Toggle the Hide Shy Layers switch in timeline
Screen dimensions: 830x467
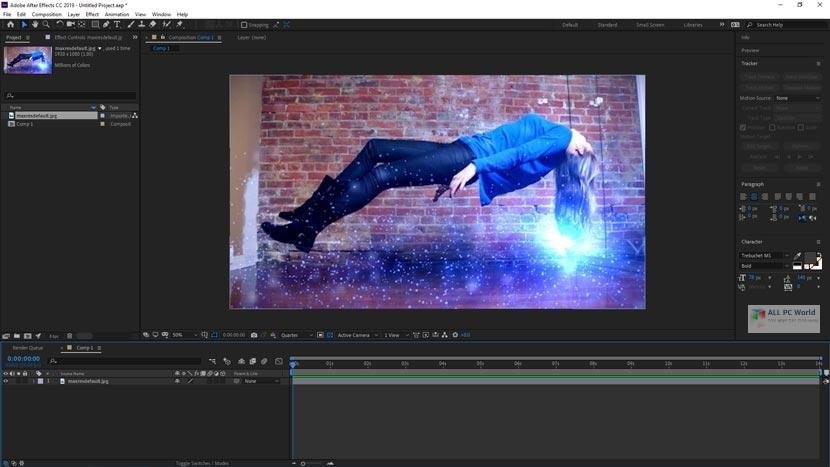click(x=241, y=361)
